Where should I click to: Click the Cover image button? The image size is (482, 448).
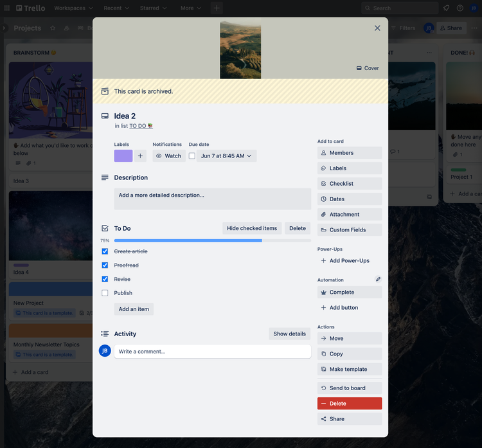coord(368,68)
